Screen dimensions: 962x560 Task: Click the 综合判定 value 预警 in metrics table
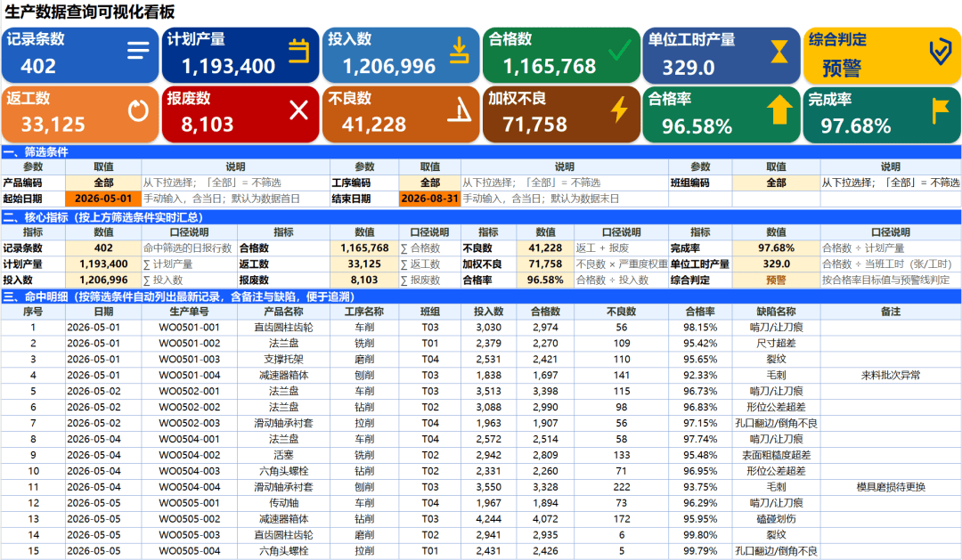point(776,280)
